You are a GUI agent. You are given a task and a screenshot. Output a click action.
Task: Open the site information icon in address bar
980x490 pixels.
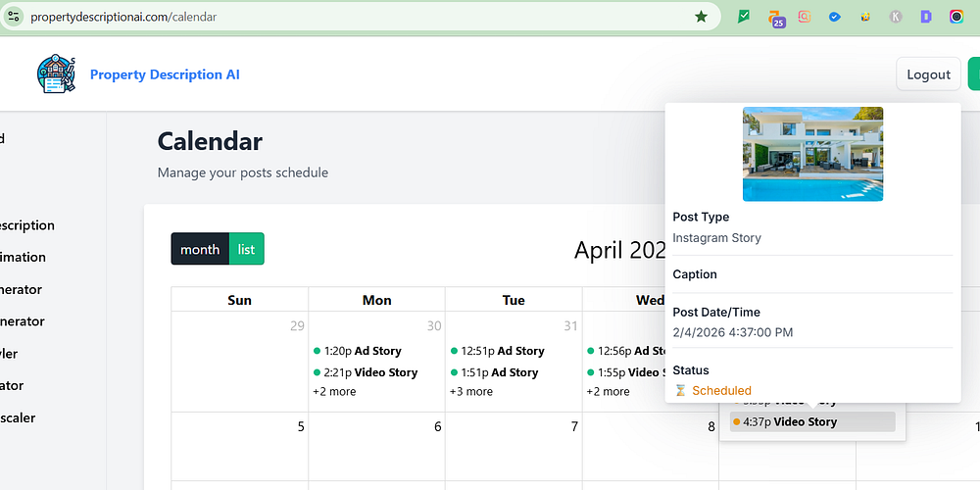[14, 17]
